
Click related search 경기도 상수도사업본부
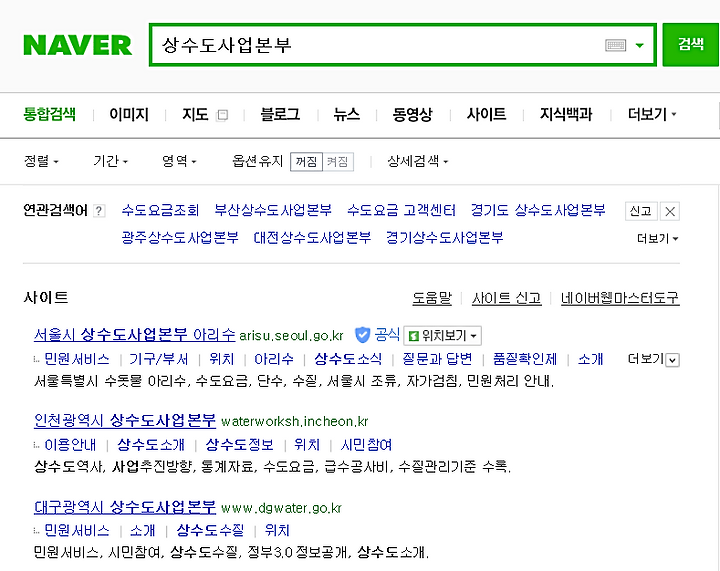coord(538,210)
